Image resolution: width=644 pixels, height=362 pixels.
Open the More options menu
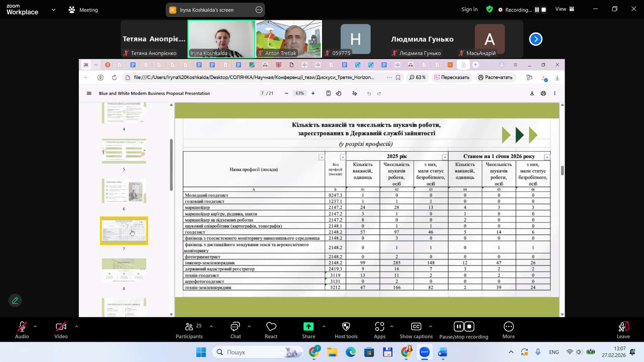point(508,327)
